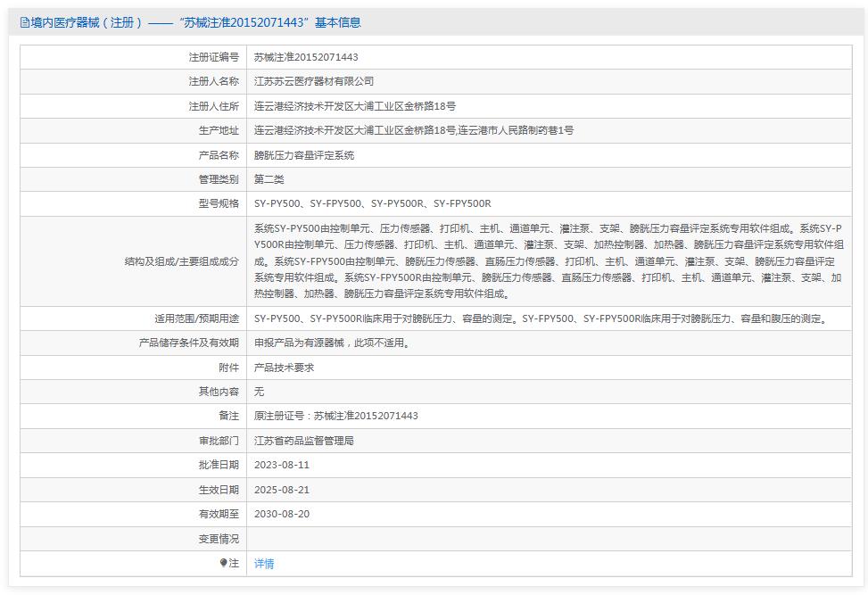868x595 pixels.
Task: Click the 结构及组成/主要组成成分 label
Action: (x=182, y=261)
